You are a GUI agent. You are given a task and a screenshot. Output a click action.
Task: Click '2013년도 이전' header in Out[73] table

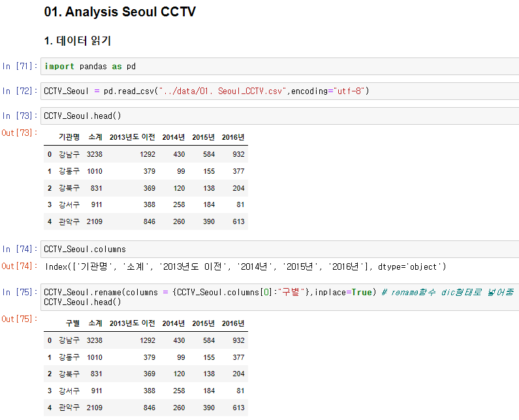[x=132, y=137]
